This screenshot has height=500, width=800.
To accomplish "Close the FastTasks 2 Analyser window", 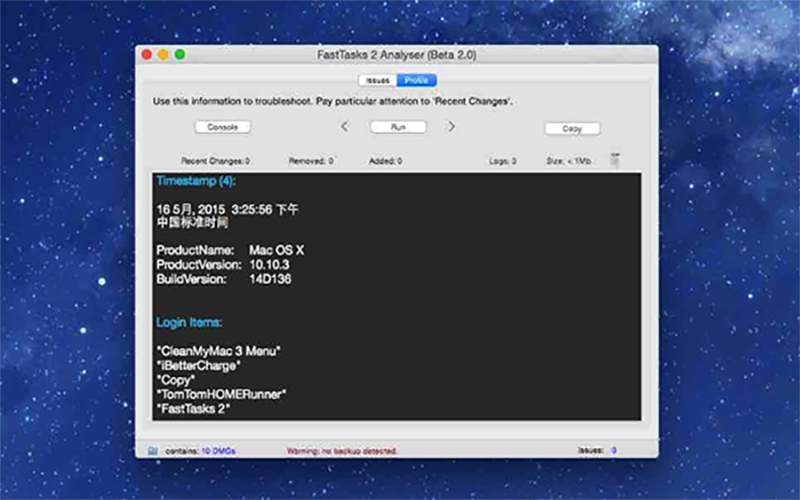I will coord(147,55).
